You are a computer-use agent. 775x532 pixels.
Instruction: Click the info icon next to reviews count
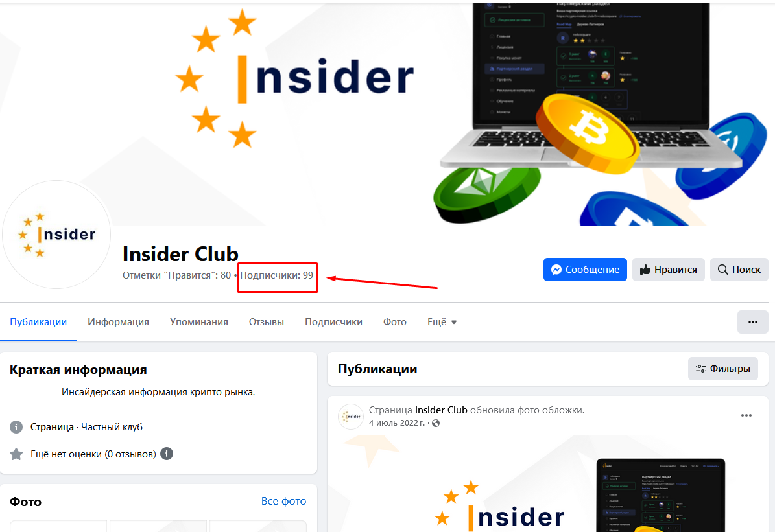(x=167, y=454)
